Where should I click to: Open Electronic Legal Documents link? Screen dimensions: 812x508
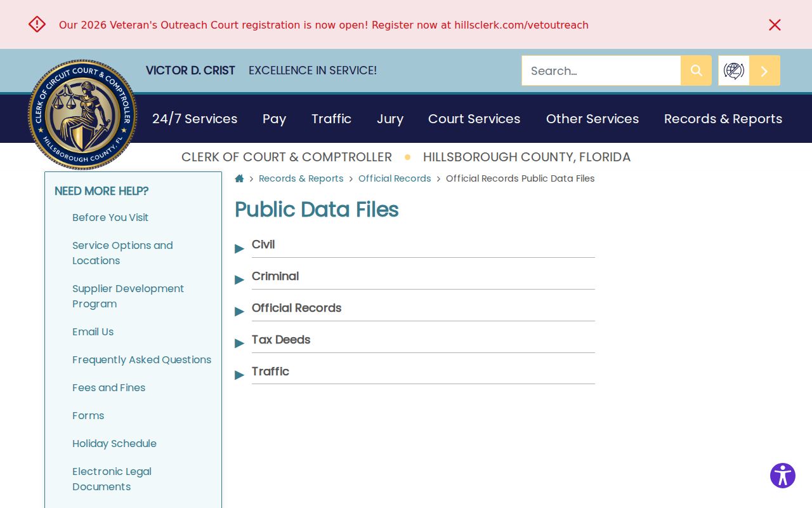click(112, 479)
